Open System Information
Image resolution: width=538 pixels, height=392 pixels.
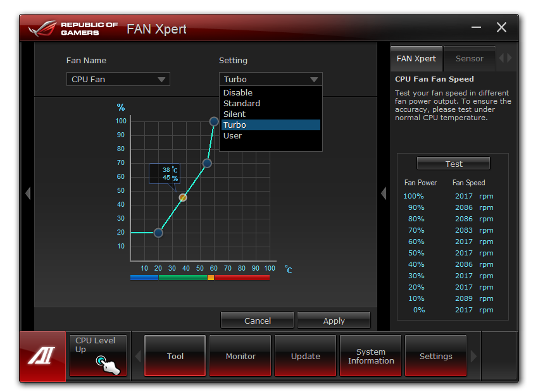click(370, 356)
